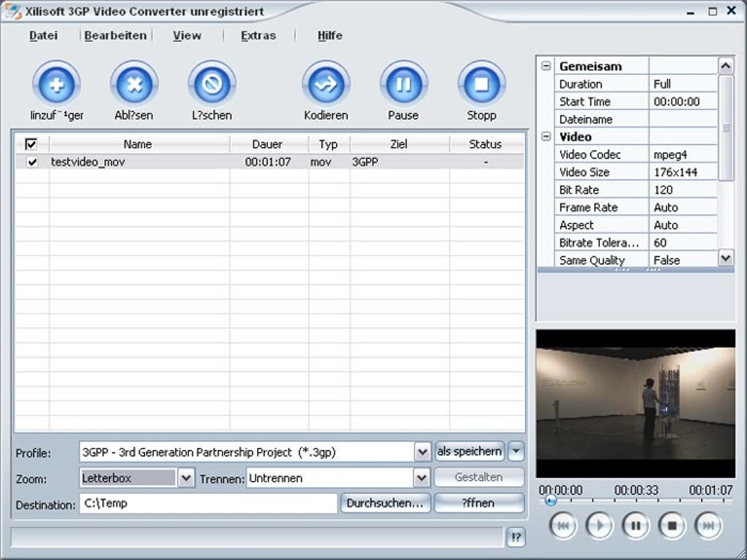
Task: Open the Datei menu
Action: (x=43, y=35)
